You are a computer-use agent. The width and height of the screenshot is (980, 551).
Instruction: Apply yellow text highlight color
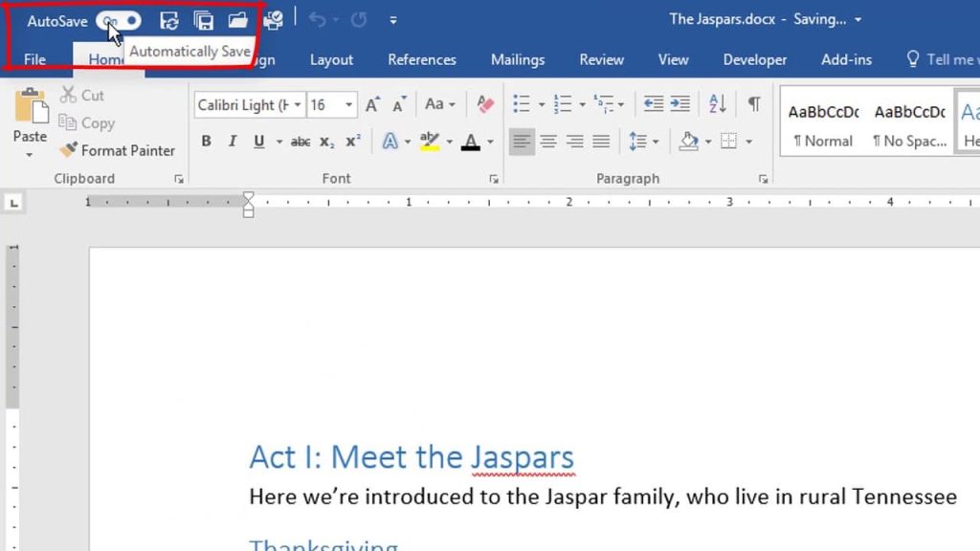(x=430, y=142)
